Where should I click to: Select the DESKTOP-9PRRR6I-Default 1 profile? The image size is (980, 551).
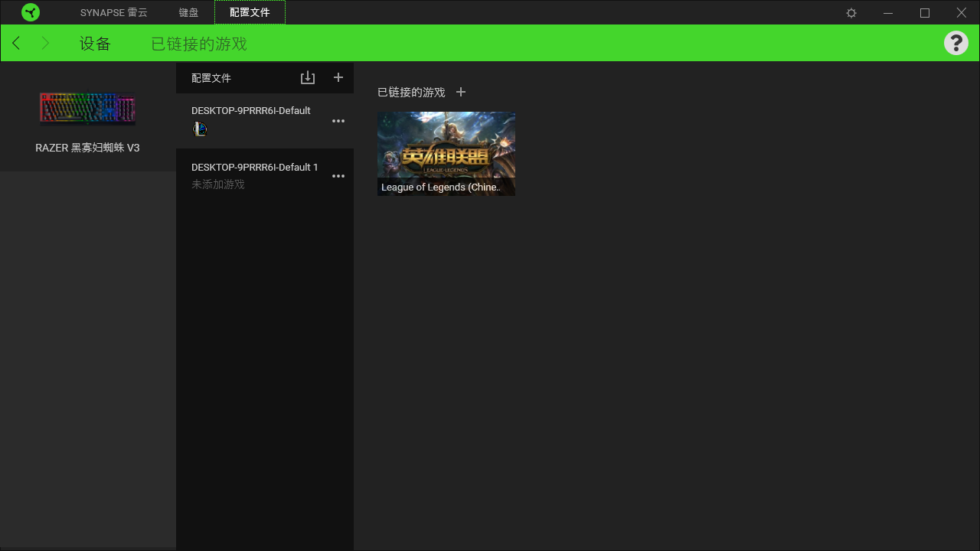tap(254, 168)
